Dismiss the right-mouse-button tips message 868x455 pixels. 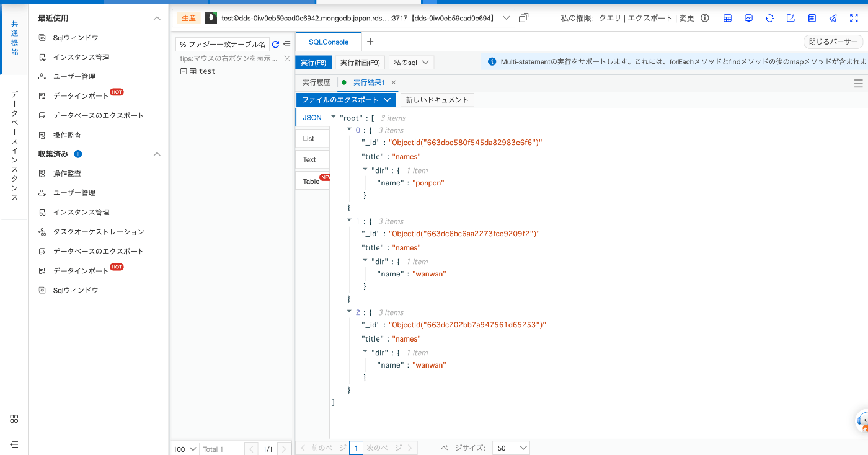pyautogui.click(x=287, y=58)
